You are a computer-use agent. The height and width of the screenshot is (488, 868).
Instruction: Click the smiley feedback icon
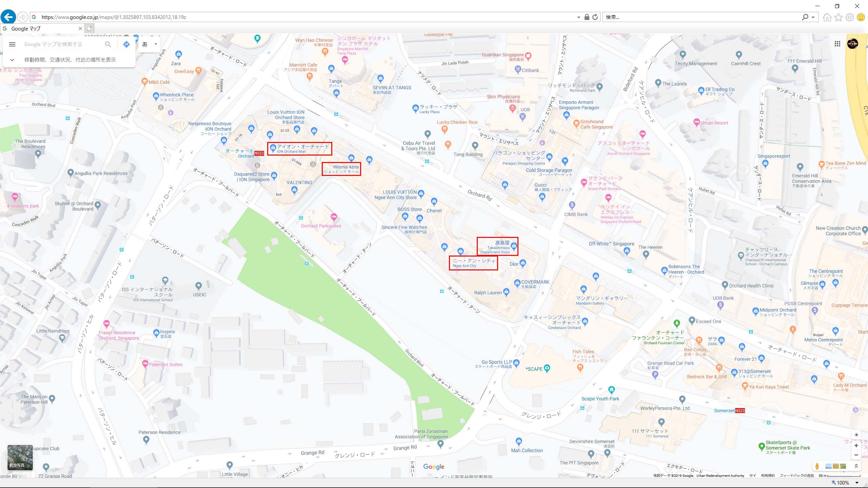coord(861,17)
